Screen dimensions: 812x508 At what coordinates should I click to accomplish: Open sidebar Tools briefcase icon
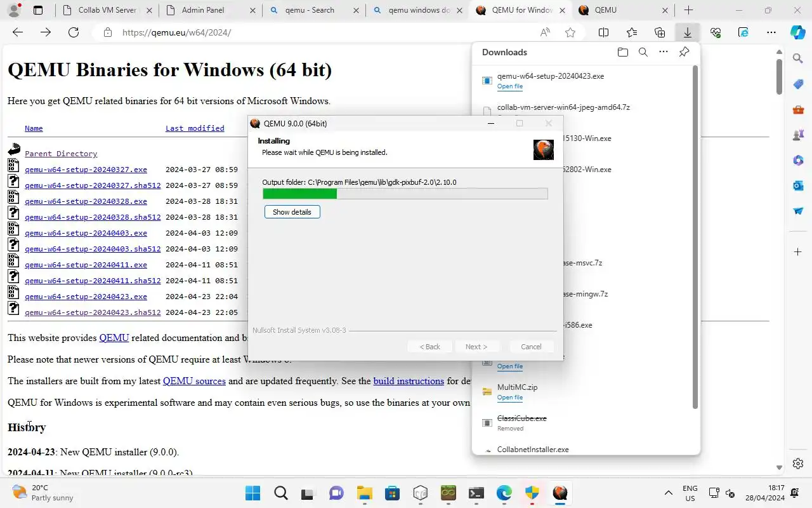pyautogui.click(x=798, y=110)
